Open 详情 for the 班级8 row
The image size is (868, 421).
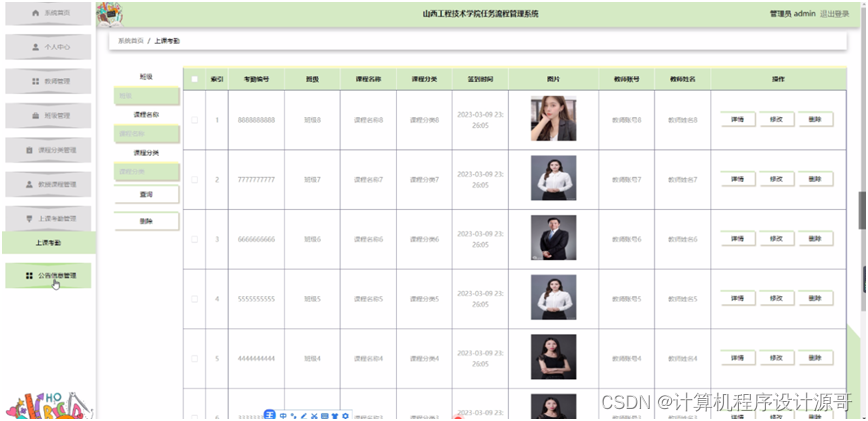[x=737, y=119]
